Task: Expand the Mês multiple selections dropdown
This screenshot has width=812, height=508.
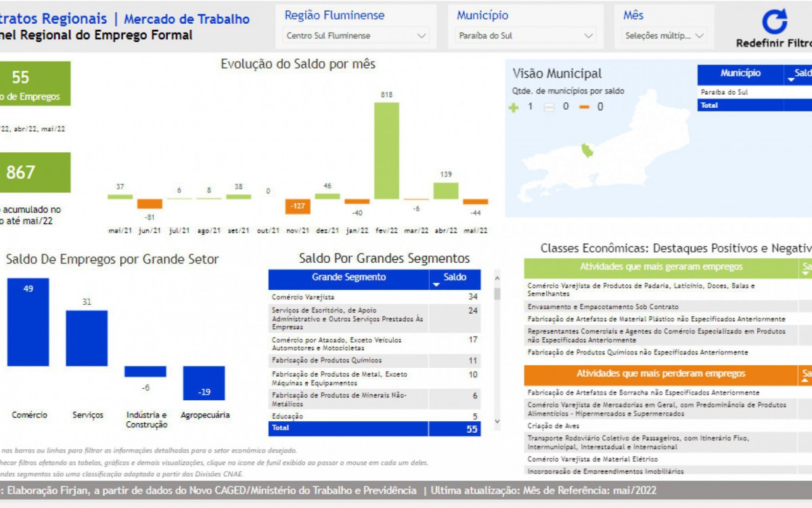Action: (665, 36)
